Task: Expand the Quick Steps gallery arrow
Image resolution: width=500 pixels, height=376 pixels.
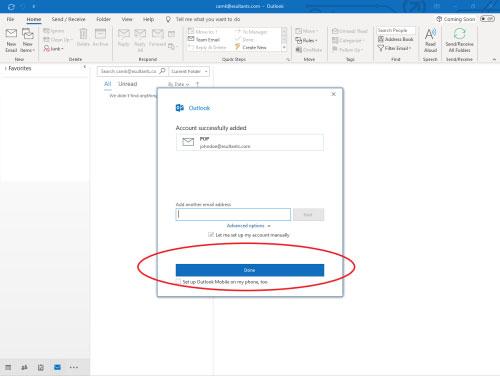Action: (284, 48)
